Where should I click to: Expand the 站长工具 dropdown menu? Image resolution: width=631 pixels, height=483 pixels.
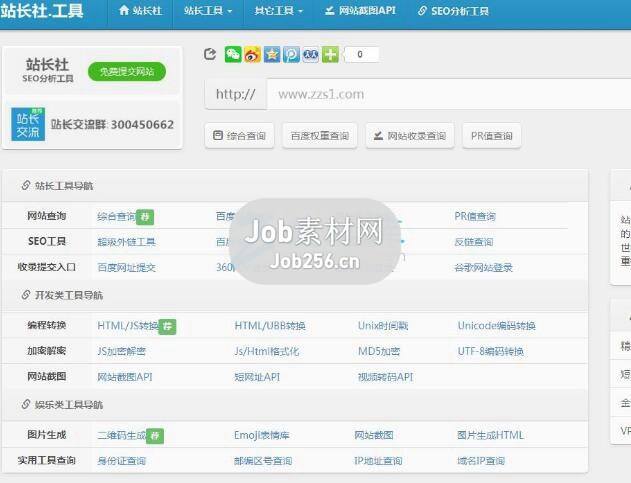coord(208,11)
